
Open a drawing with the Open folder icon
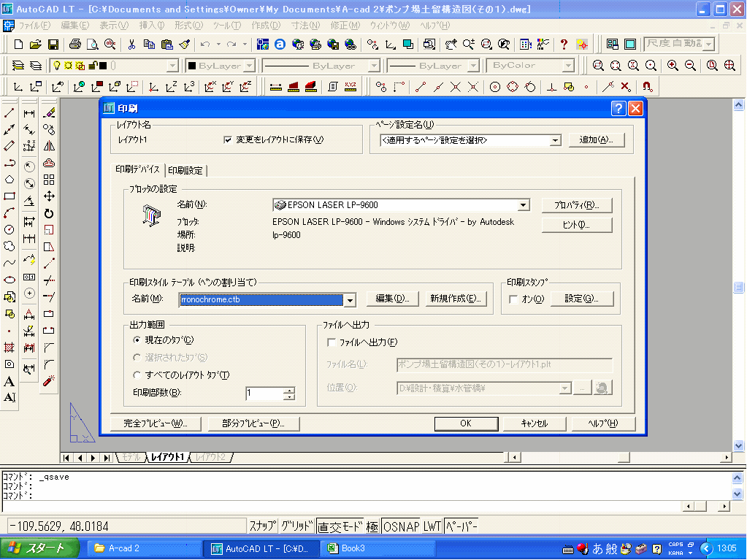(x=35, y=45)
